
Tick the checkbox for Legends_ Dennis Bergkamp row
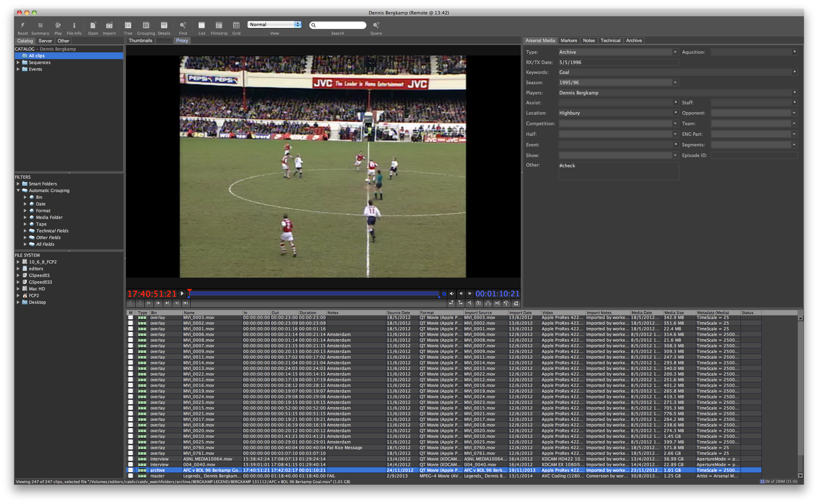(131, 476)
